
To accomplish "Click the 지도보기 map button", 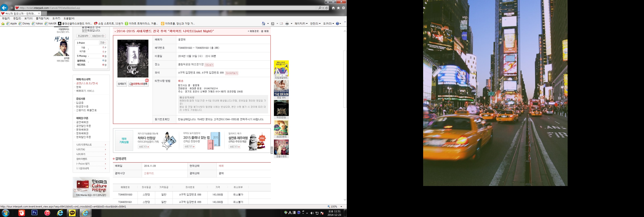I will coord(209,65).
